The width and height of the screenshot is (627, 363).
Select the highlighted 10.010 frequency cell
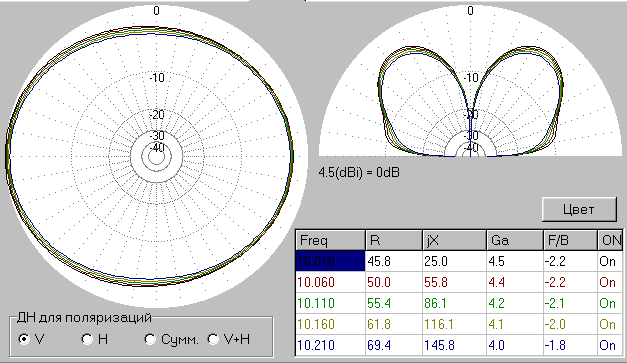click(x=330, y=261)
